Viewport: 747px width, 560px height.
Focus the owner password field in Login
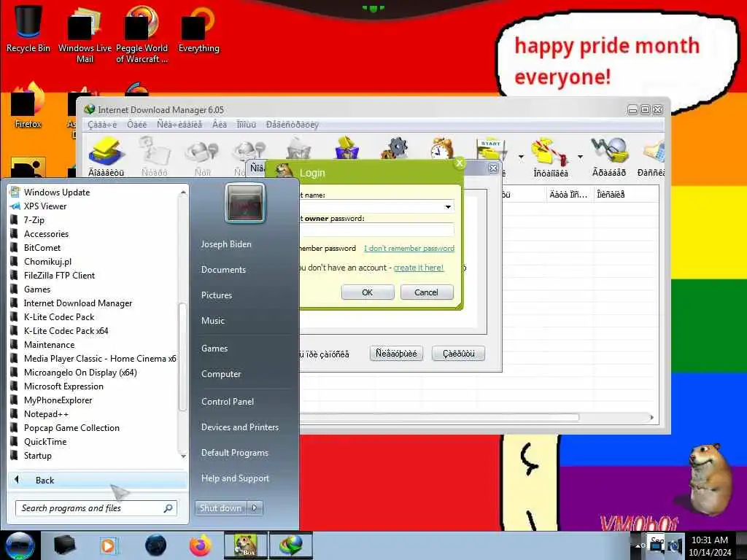pyautogui.click(x=376, y=230)
